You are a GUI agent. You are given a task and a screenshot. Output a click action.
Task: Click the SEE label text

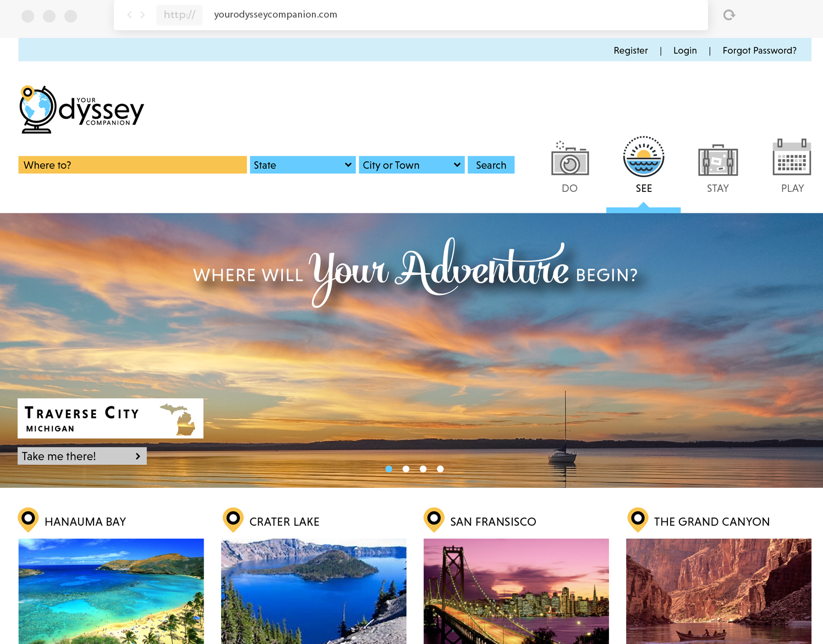tap(644, 188)
